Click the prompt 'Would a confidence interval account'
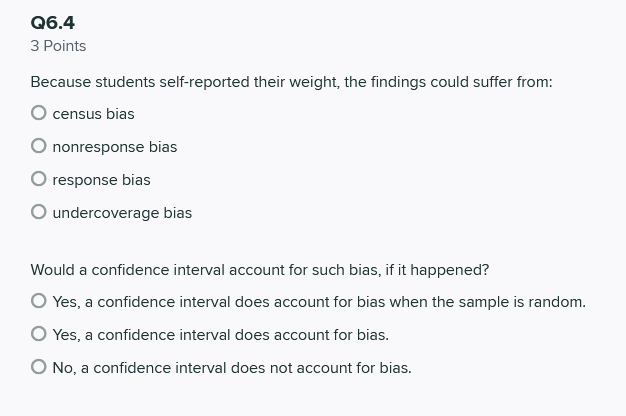The height and width of the screenshot is (416, 626). pyautogui.click(x=260, y=270)
